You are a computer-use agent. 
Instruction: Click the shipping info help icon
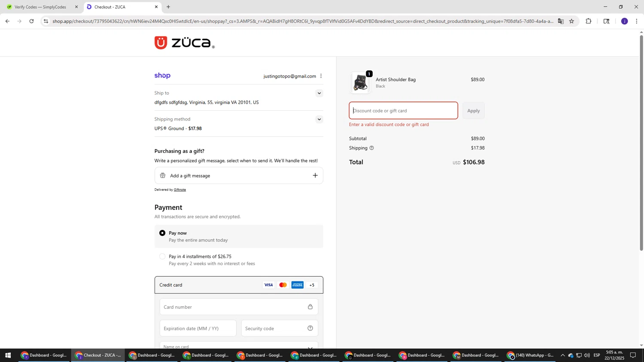(x=372, y=148)
